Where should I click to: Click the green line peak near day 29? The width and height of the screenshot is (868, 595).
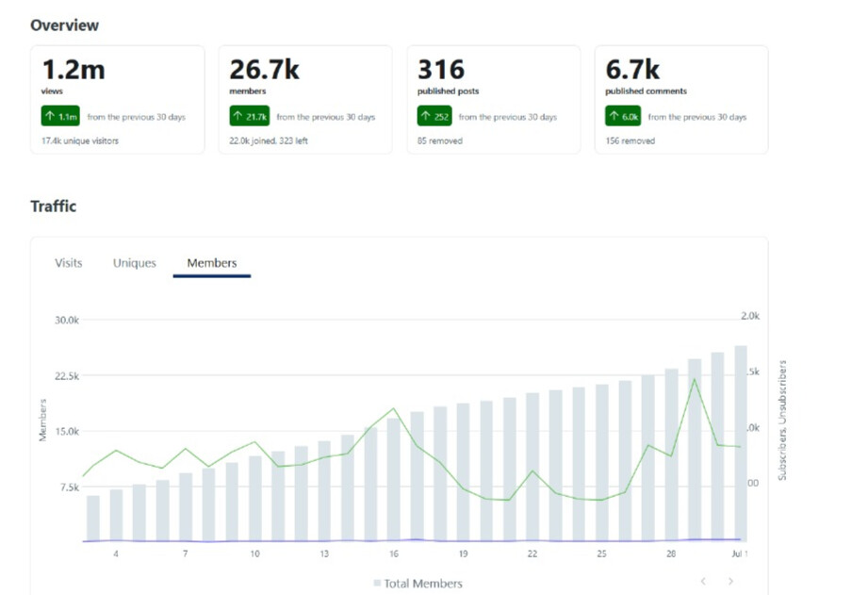click(x=695, y=379)
